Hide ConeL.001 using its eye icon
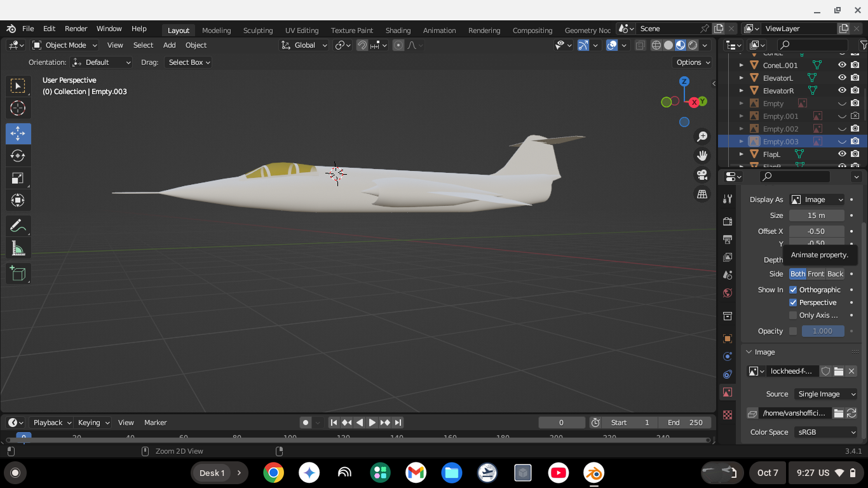This screenshot has width=868, height=488. [842, 65]
